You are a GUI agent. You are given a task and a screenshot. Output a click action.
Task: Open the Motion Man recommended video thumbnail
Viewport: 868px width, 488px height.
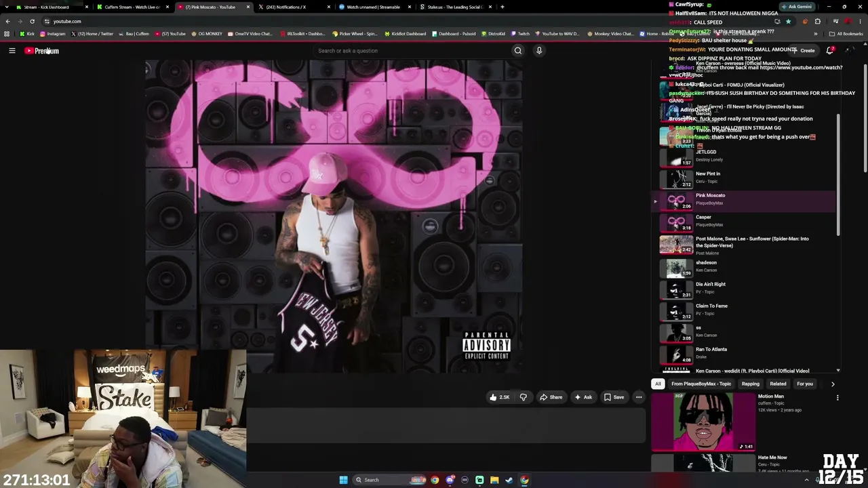click(703, 422)
